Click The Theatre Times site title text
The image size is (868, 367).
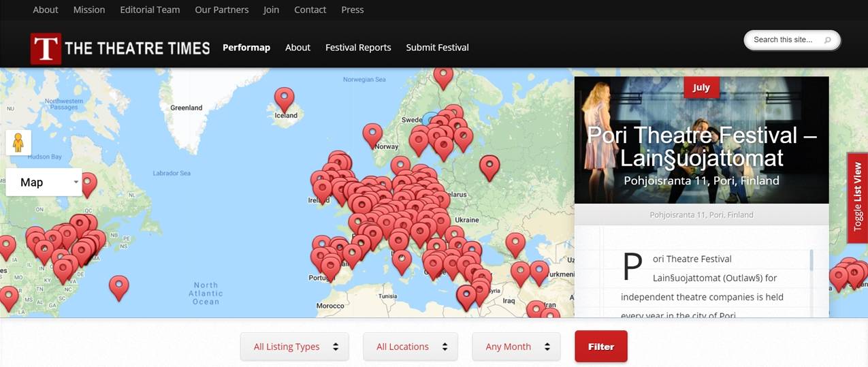[138, 48]
